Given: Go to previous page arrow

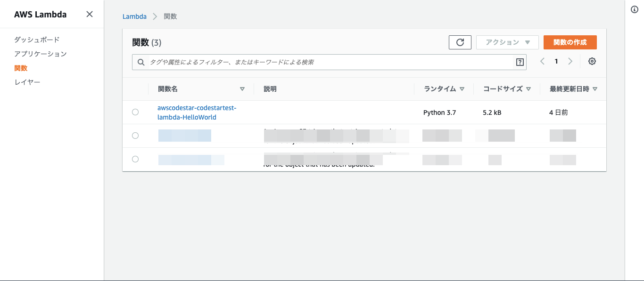Looking at the screenshot, I should pyautogui.click(x=543, y=61).
